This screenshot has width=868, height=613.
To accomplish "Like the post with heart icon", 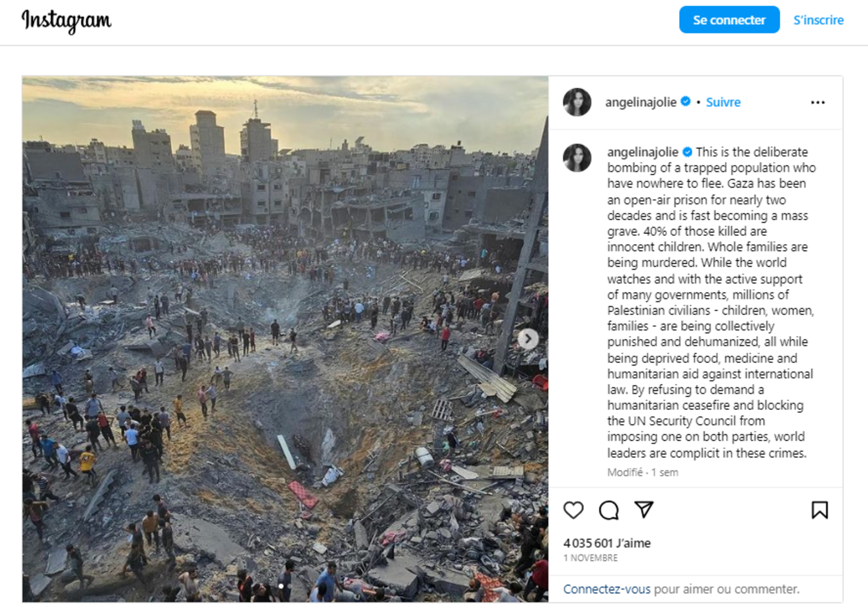I will [573, 510].
